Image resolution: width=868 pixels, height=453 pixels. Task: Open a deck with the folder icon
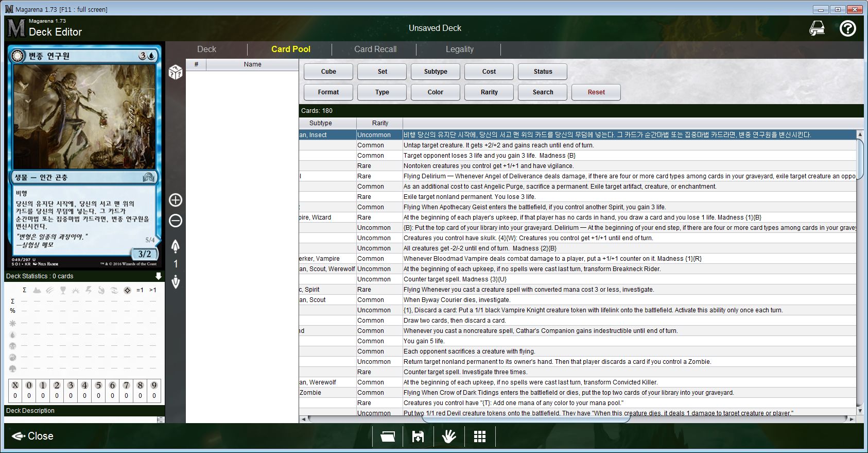point(388,437)
